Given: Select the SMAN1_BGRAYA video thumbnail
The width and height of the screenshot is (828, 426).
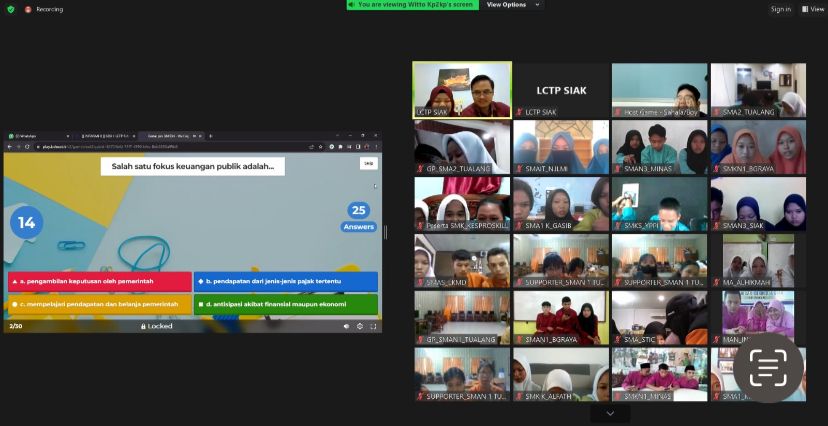Looking at the screenshot, I should (x=560, y=317).
